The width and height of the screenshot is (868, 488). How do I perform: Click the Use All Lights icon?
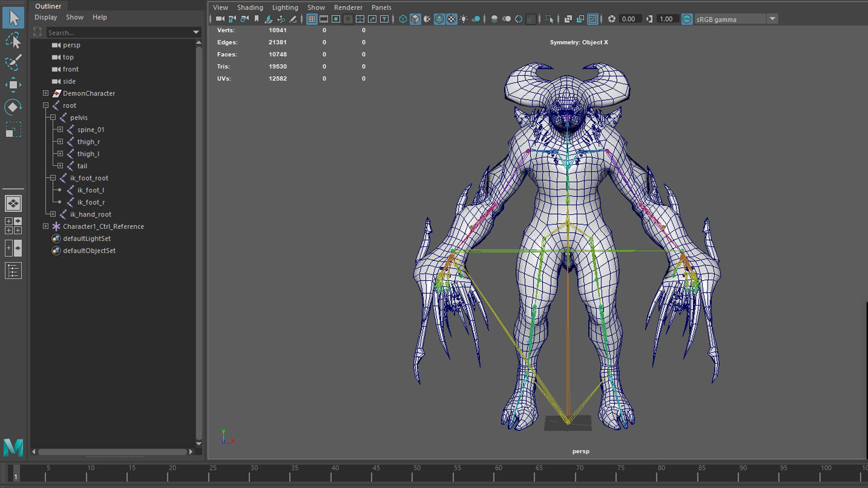(464, 19)
